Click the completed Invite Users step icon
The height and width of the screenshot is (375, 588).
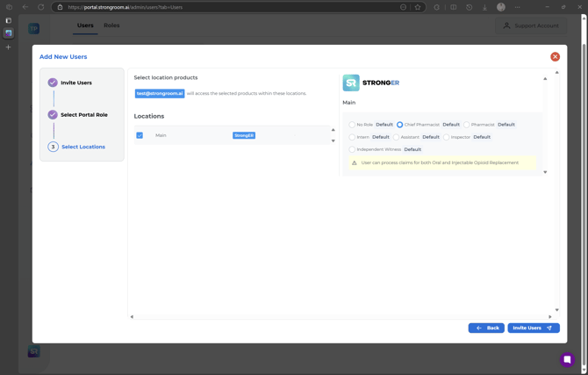click(53, 83)
